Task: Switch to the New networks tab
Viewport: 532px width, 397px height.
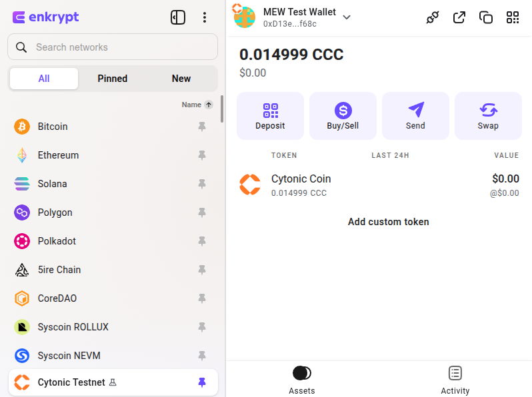Action: click(x=181, y=79)
